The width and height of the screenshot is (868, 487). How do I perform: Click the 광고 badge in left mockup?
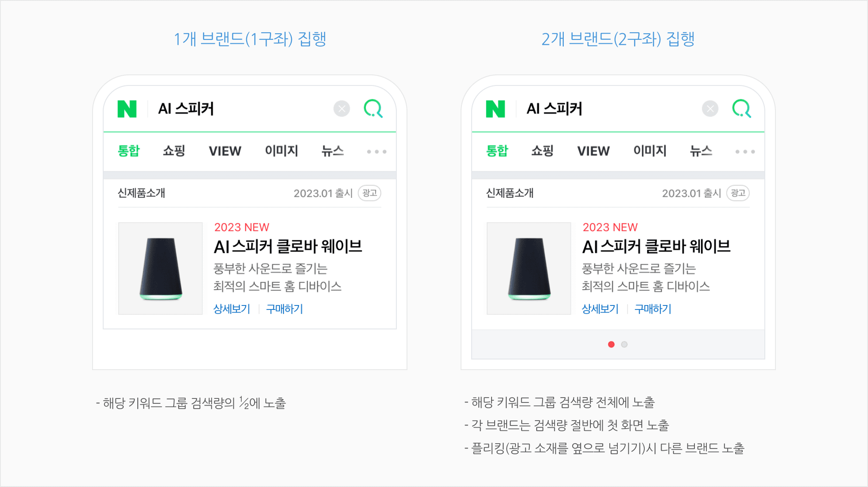[x=369, y=193]
